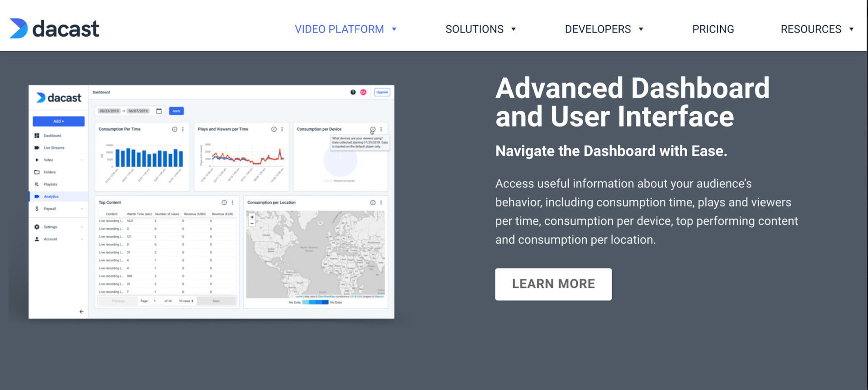The width and height of the screenshot is (868, 390).
Task: Click the help question mark icon
Action: 353,92
